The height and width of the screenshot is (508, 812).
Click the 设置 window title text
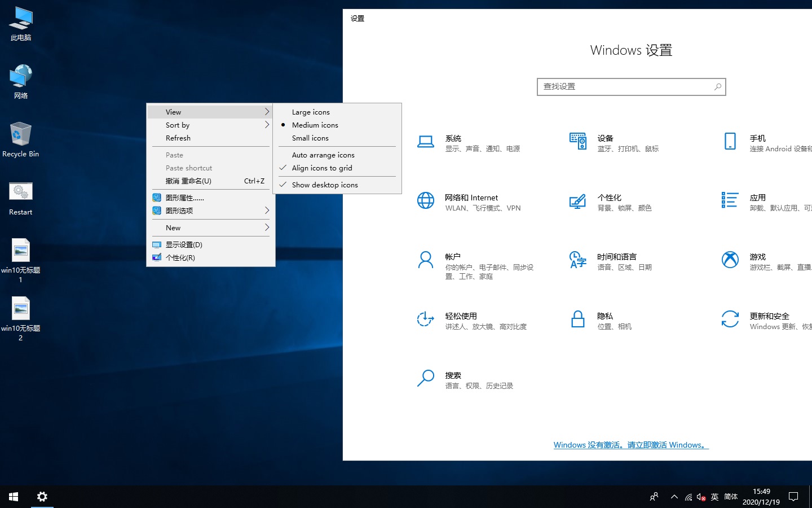(358, 18)
